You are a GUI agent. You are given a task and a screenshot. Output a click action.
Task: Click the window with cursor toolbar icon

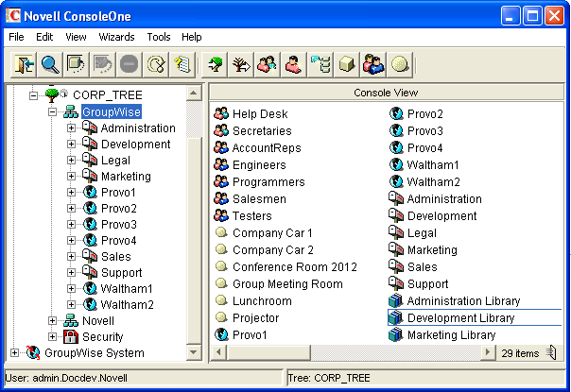77,65
